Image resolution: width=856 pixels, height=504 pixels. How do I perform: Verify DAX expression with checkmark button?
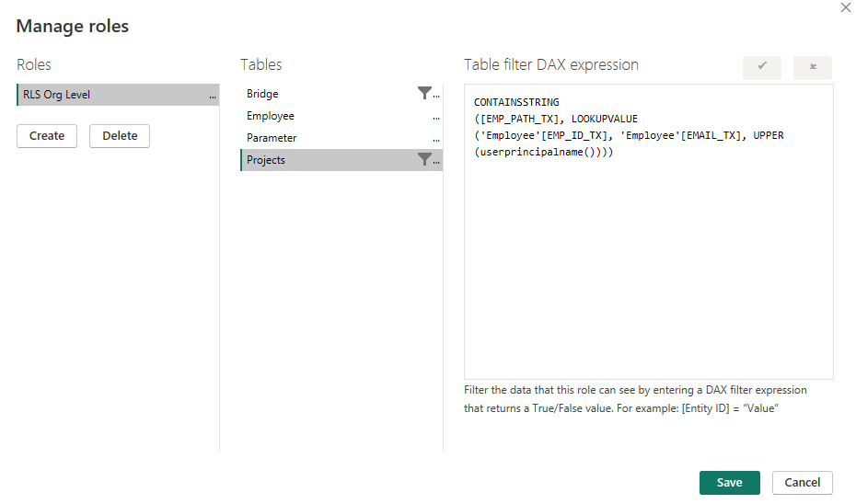pos(762,67)
